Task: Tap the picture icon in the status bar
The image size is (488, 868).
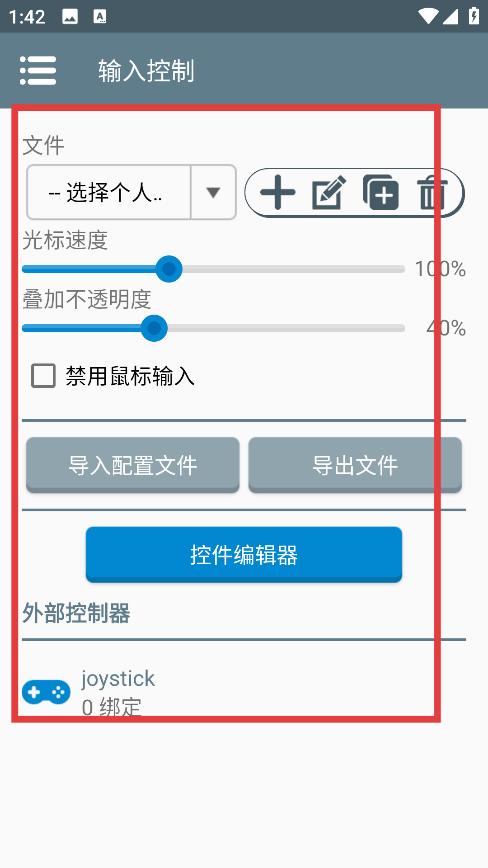Action: 70,17
